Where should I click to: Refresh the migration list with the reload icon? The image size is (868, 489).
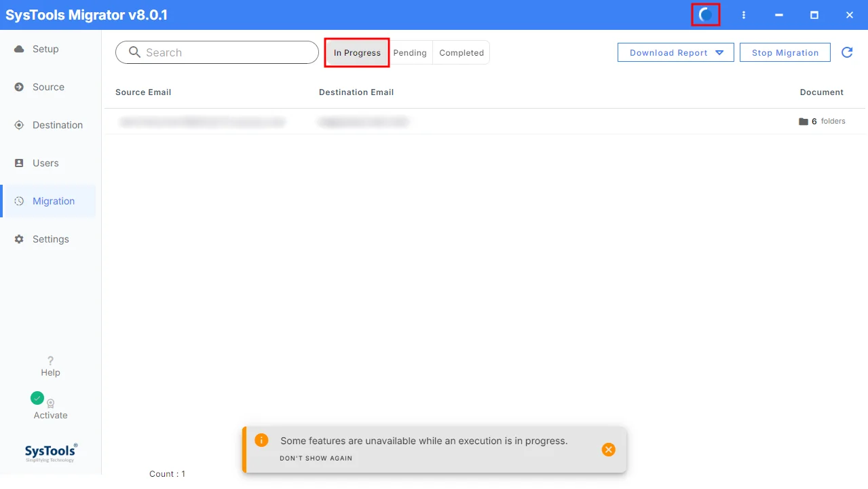click(x=847, y=52)
